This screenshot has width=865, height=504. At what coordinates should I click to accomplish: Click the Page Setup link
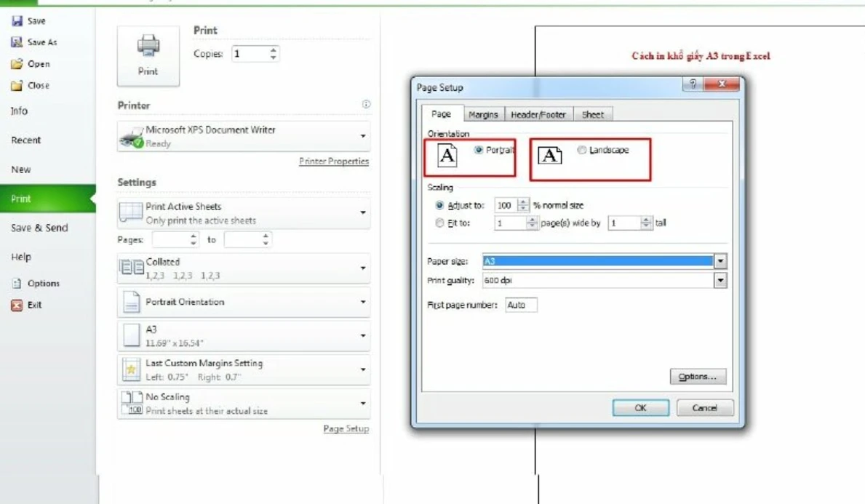click(346, 429)
